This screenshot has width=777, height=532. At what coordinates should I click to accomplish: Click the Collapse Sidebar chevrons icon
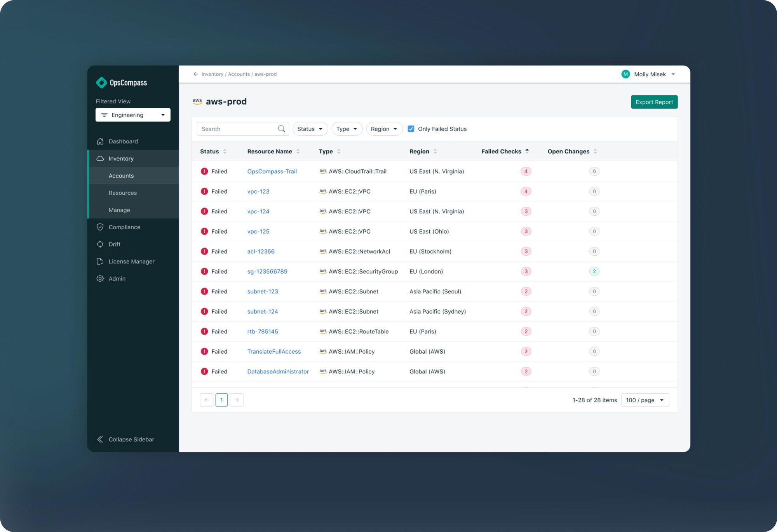click(100, 439)
